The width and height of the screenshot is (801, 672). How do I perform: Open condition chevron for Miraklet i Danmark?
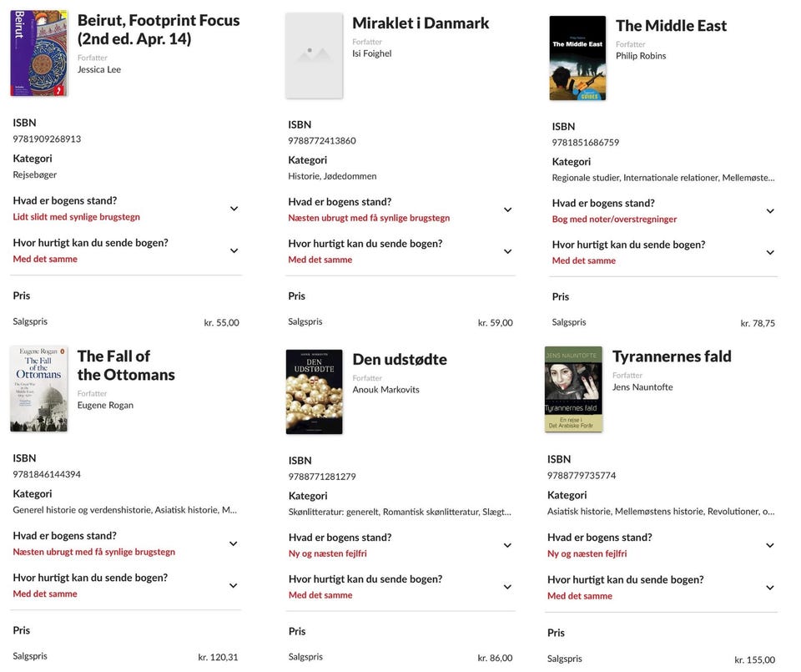coord(507,210)
